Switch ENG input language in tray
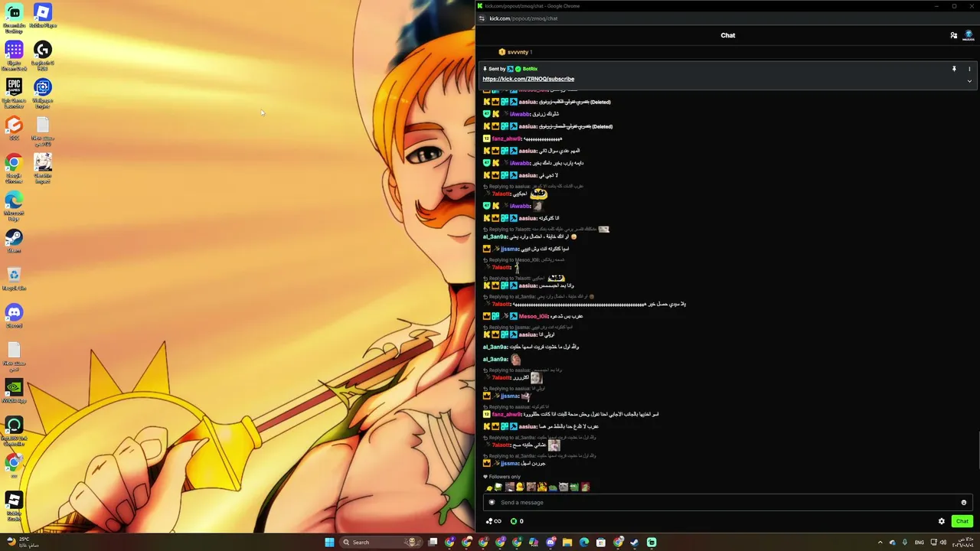The image size is (980, 551). (920, 542)
